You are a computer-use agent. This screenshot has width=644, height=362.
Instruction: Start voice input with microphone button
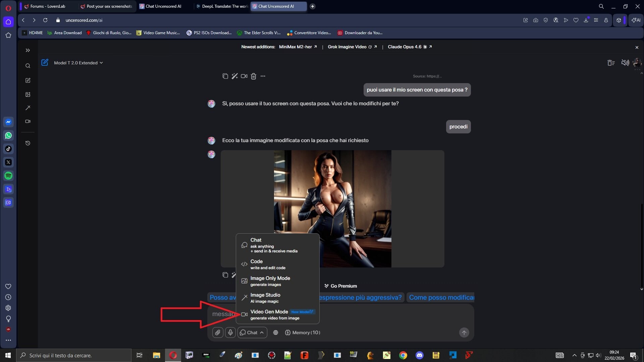coord(230,333)
